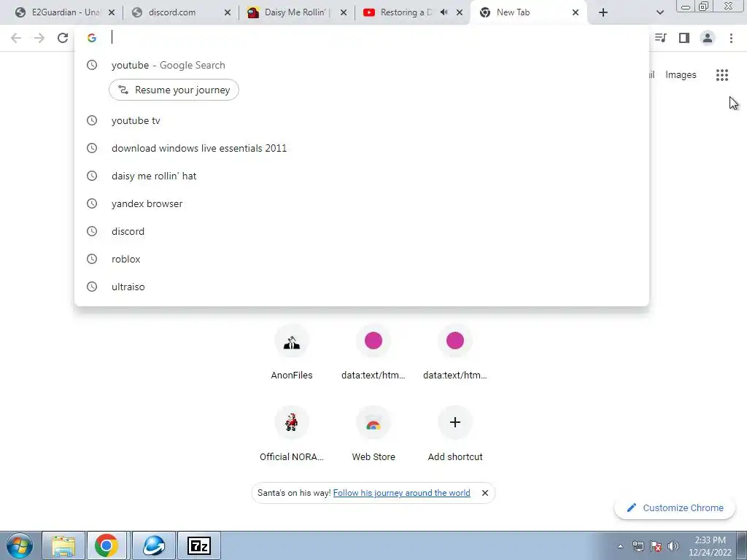Close the E2Guardian tab

coord(112,12)
